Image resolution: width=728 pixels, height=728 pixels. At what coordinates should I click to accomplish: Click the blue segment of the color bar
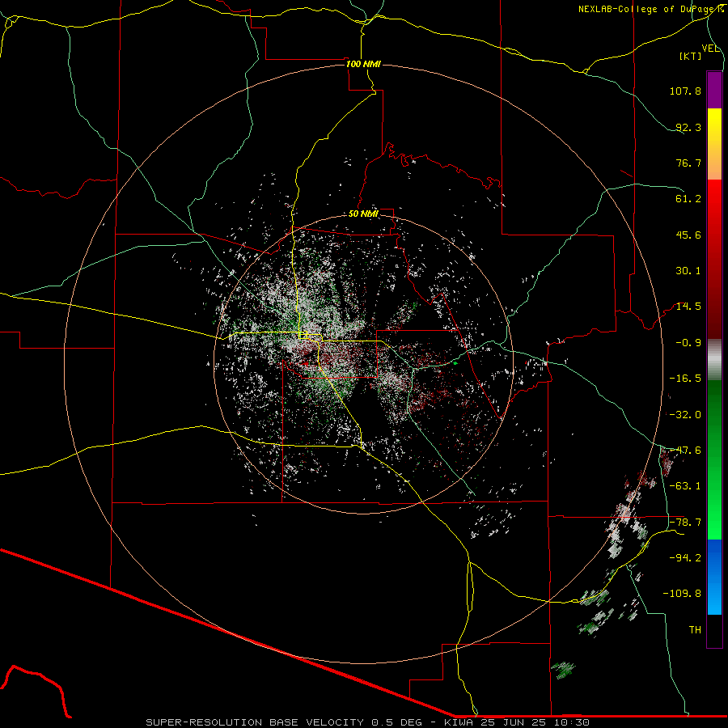pos(714,577)
